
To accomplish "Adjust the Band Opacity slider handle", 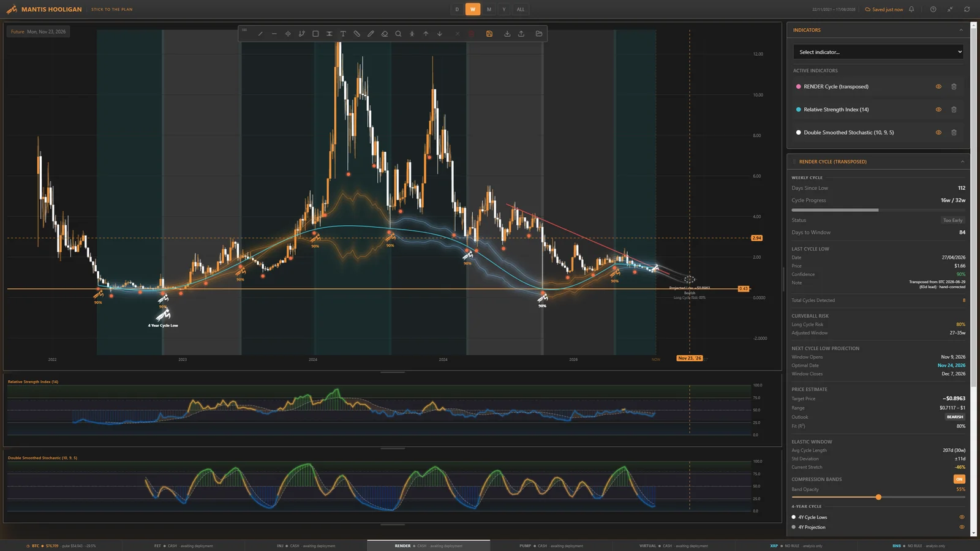I will (878, 497).
